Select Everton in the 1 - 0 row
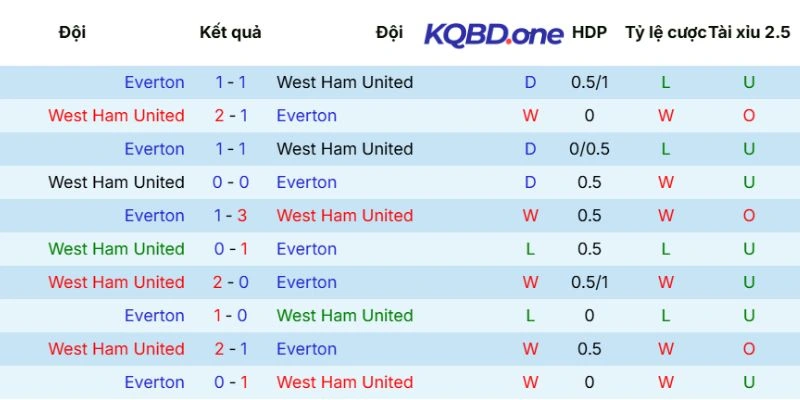The width and height of the screenshot is (800, 400). point(154,316)
